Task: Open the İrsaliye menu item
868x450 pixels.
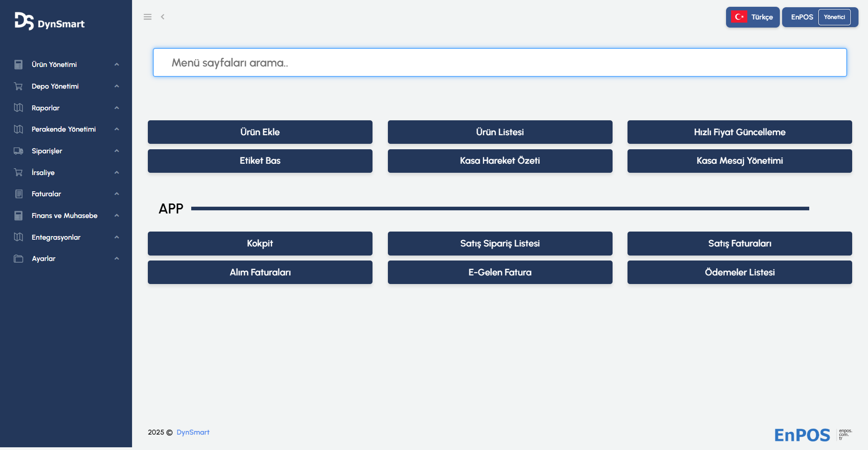Action: pos(43,173)
